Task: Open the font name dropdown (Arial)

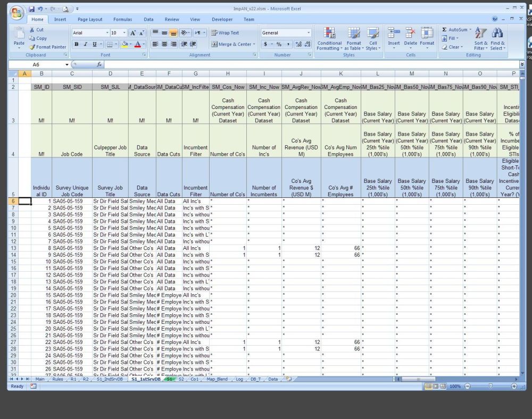Action: [x=105, y=33]
